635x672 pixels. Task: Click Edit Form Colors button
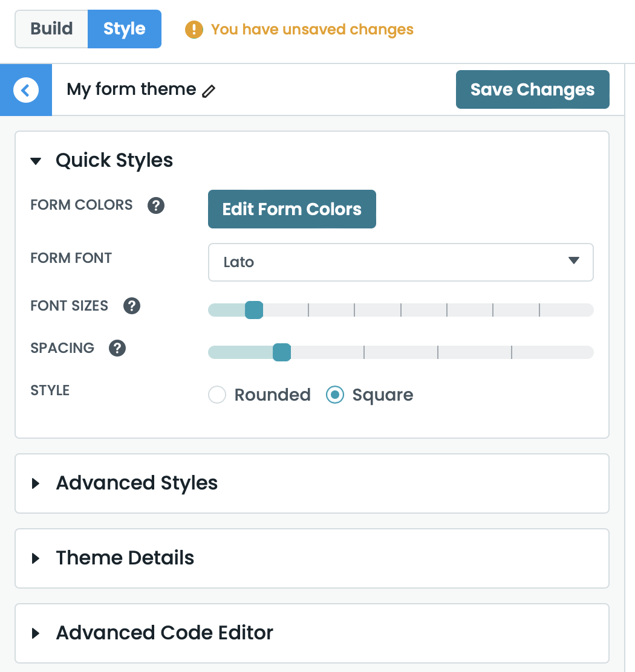click(291, 209)
